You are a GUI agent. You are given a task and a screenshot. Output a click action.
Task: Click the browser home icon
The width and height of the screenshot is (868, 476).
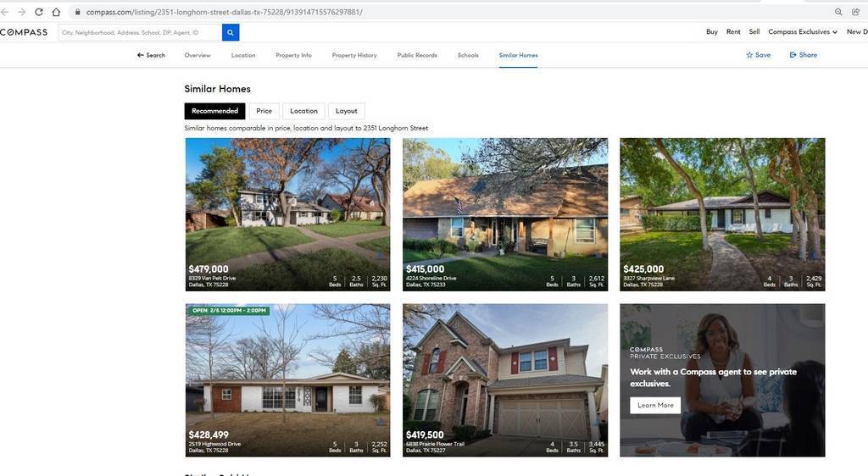tap(56, 12)
